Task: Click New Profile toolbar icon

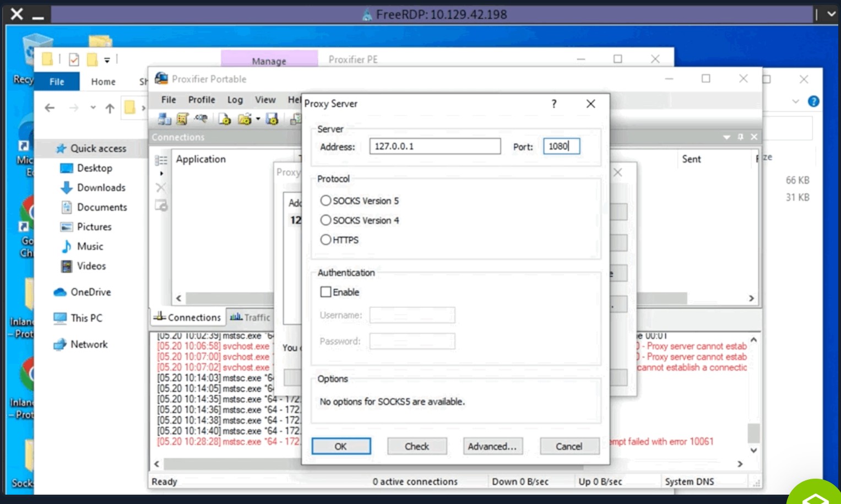Action: coord(224,118)
